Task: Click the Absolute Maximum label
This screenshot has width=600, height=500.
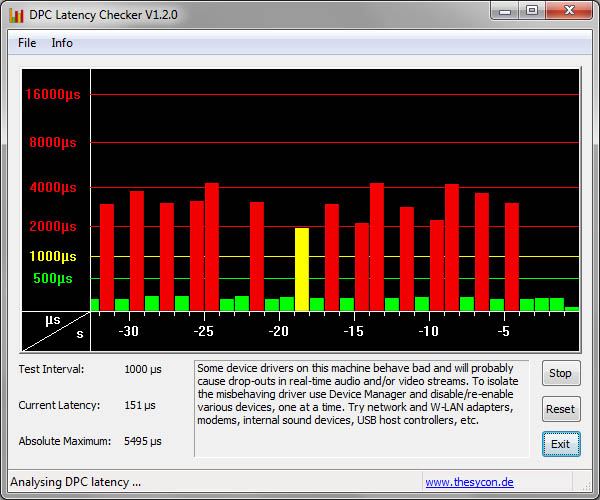Action: pos(65,441)
